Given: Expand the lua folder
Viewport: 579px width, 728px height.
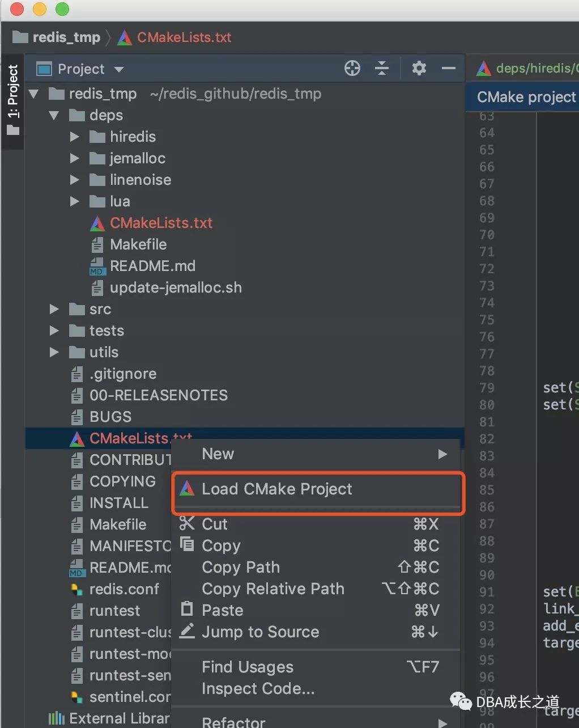Looking at the screenshot, I should (x=74, y=201).
